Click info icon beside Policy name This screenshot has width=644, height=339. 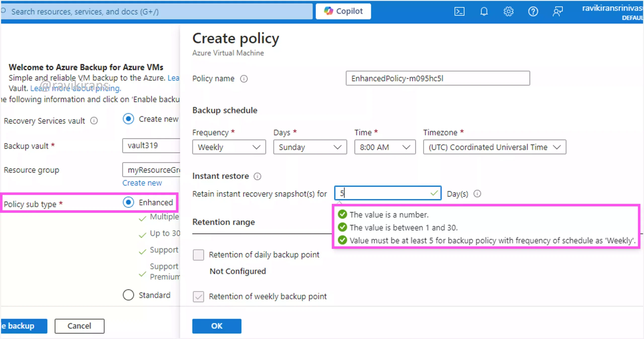(244, 79)
